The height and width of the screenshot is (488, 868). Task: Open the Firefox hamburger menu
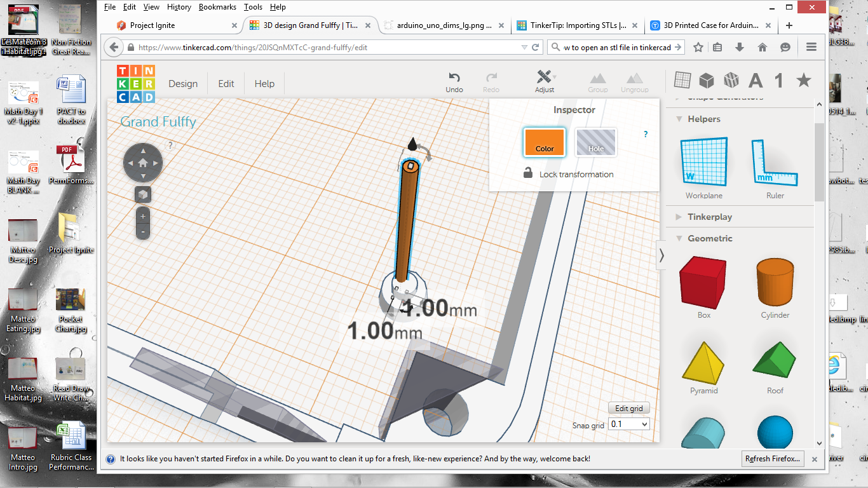click(811, 47)
